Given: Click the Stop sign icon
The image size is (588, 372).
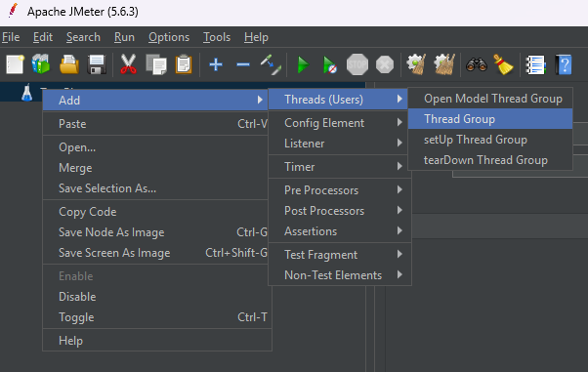Looking at the screenshot, I should 357,64.
